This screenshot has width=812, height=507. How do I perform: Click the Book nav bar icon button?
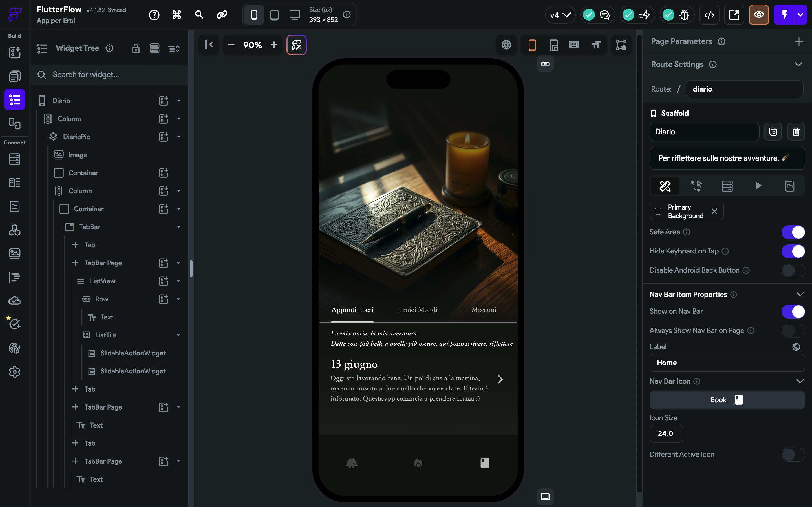click(x=727, y=400)
